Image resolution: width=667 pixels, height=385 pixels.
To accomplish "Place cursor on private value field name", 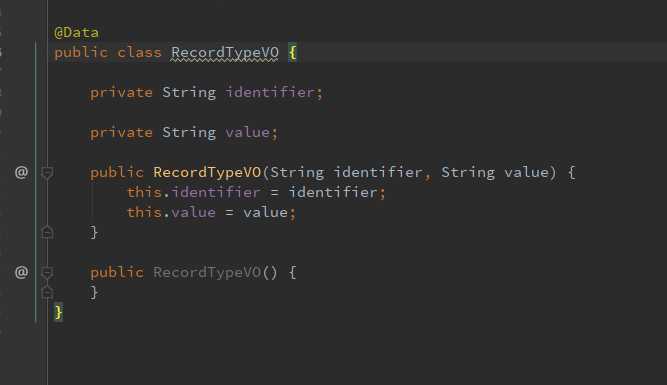I will click(247, 132).
